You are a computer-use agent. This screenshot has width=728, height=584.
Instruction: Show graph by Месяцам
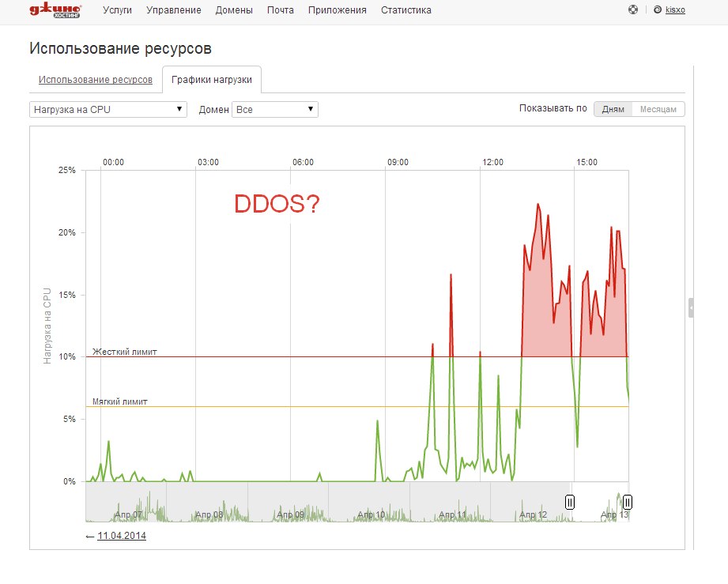pos(658,109)
